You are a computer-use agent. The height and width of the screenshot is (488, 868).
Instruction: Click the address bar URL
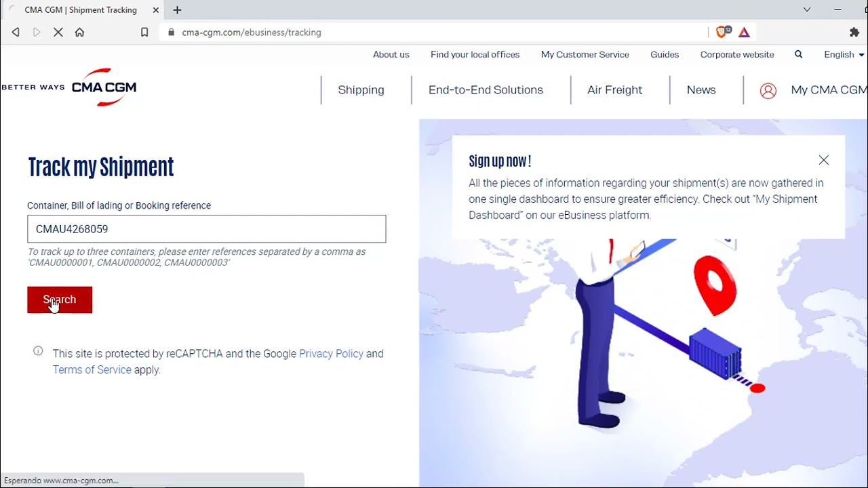click(251, 32)
